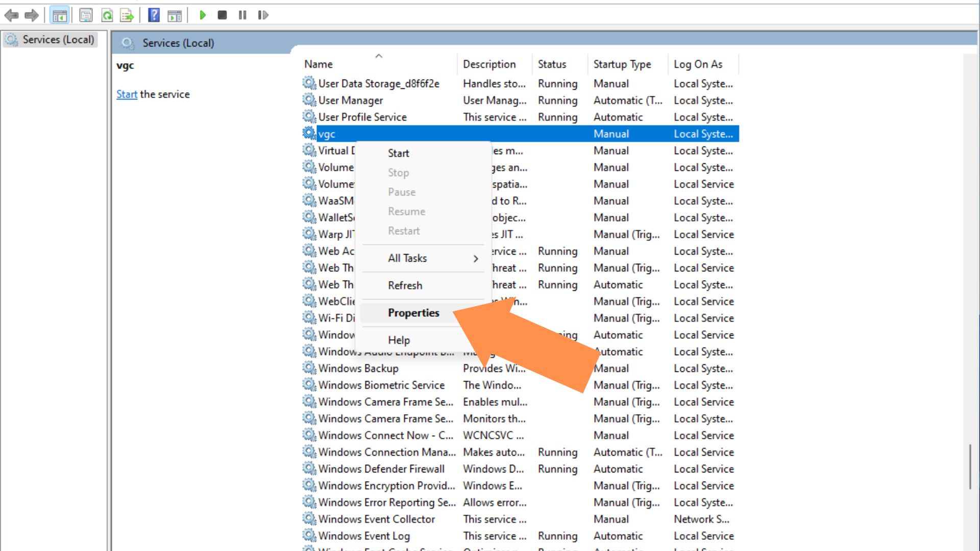
Task: Sort by the Name column header
Action: point(379,64)
